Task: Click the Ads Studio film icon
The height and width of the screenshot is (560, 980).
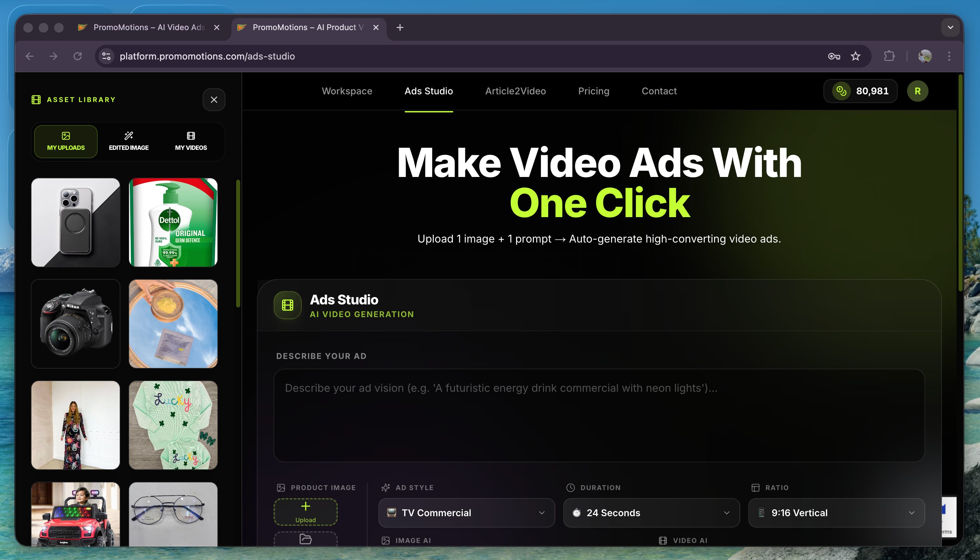Action: (287, 305)
